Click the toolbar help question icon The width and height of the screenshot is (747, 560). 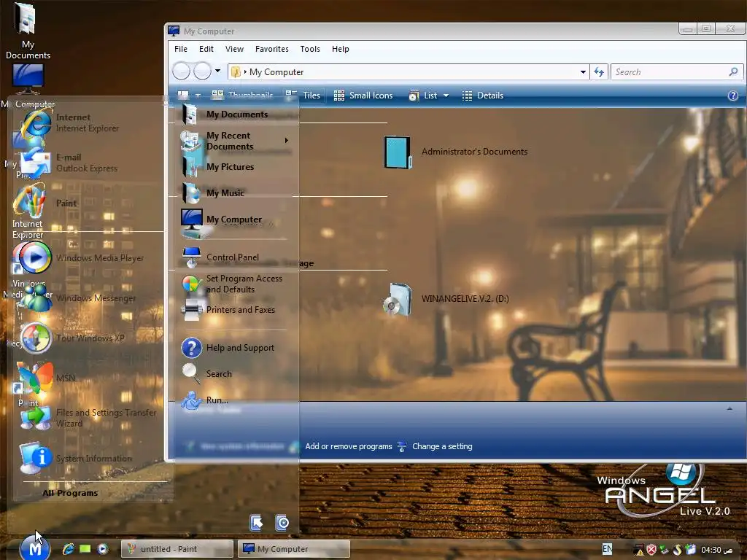(x=733, y=96)
